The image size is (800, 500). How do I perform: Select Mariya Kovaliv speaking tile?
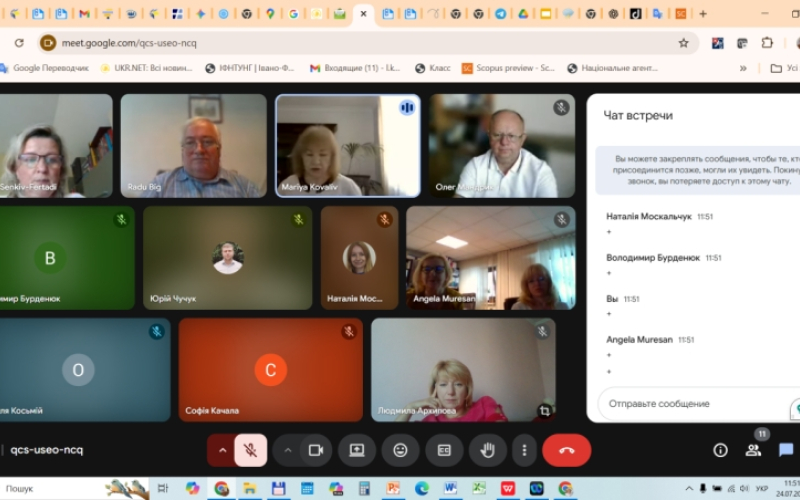point(348,145)
